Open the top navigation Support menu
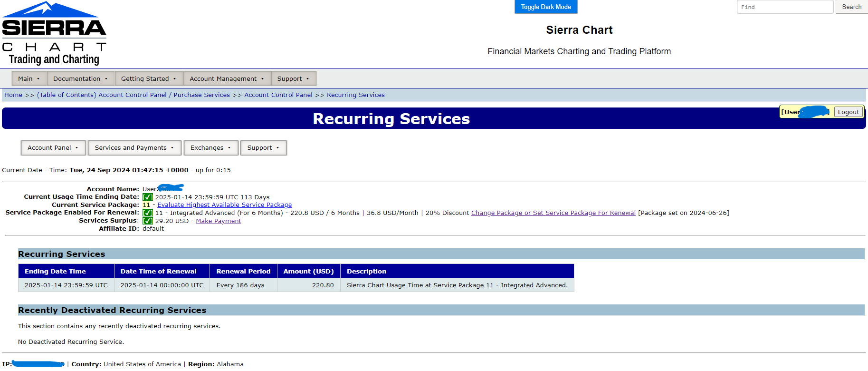Screen dimensions: 868x371 pos(293,78)
